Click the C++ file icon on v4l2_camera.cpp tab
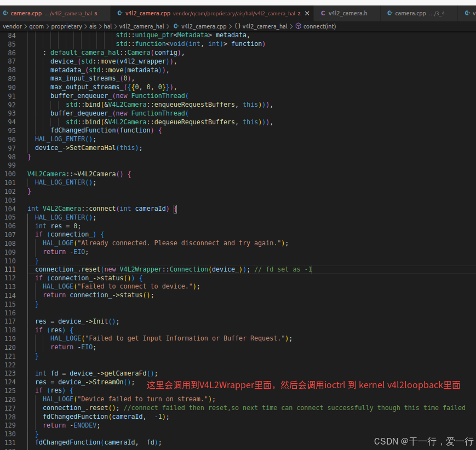Screen dimensions: 476x450 click(120, 13)
